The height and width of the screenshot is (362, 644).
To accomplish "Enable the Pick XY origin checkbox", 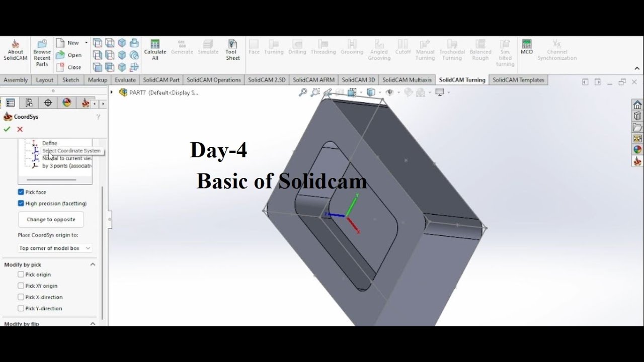I will click(21, 286).
